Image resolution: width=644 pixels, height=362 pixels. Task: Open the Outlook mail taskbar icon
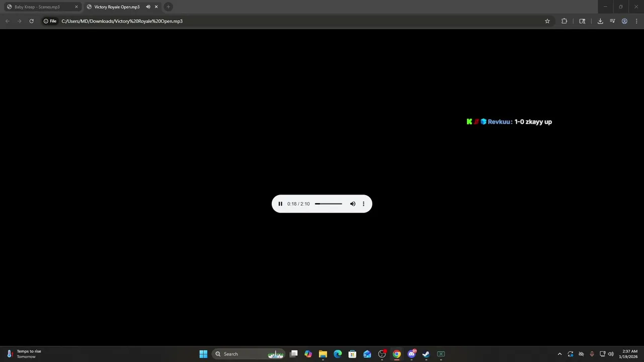click(367, 354)
